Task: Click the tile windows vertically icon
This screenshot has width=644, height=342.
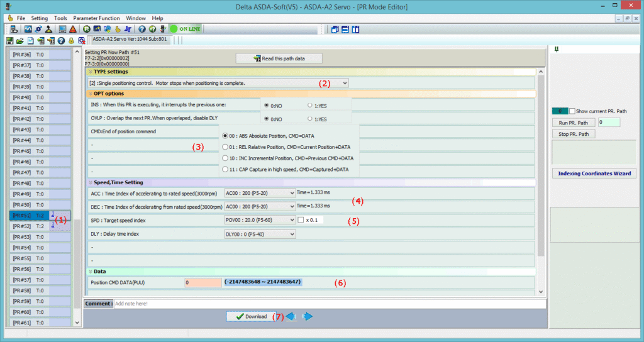Action: [356, 29]
